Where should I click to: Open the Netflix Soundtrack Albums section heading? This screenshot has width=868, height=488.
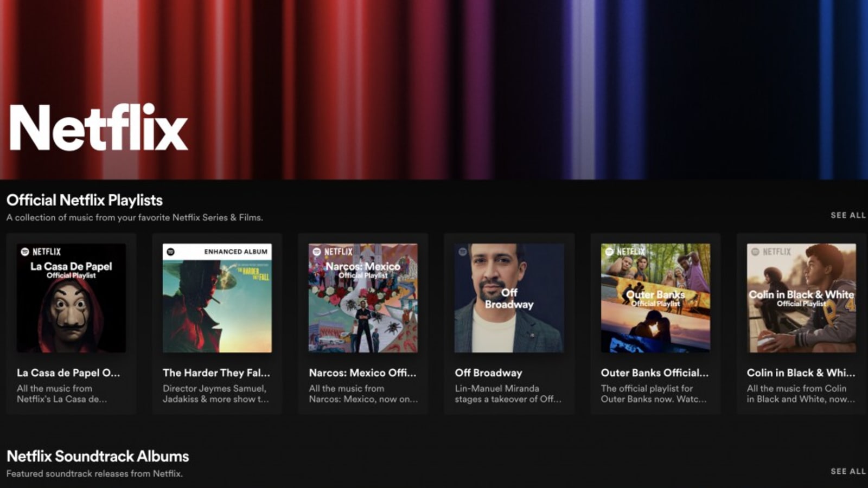(x=98, y=456)
